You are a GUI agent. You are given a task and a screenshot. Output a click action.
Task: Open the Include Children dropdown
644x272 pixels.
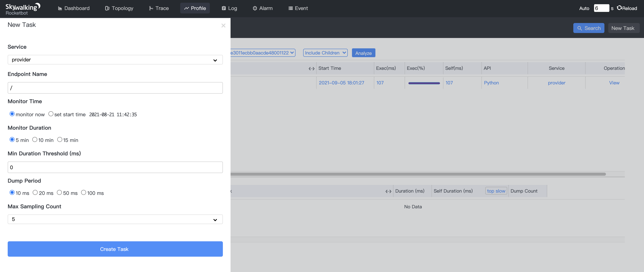(x=325, y=53)
